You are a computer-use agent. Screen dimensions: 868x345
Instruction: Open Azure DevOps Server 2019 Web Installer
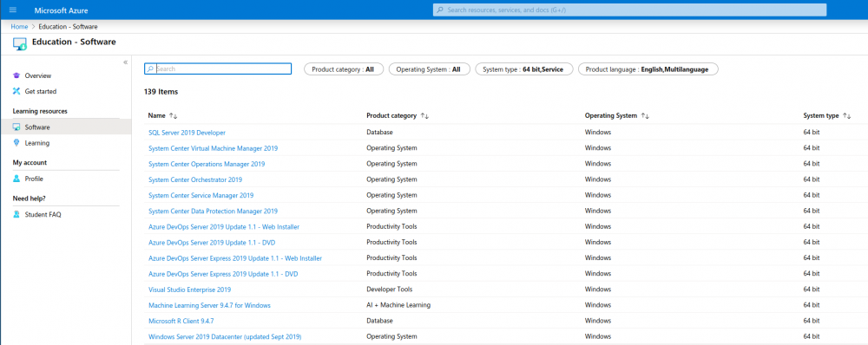click(x=224, y=227)
